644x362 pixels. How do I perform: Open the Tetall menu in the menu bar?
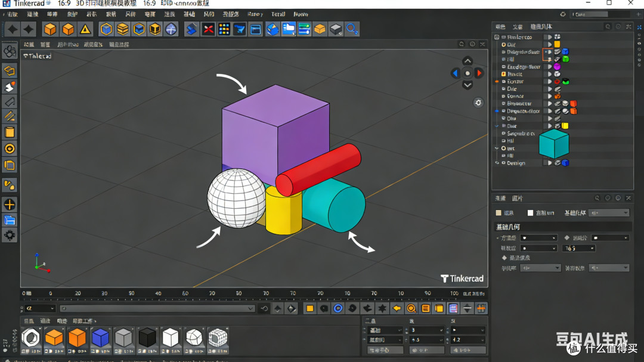(x=278, y=14)
